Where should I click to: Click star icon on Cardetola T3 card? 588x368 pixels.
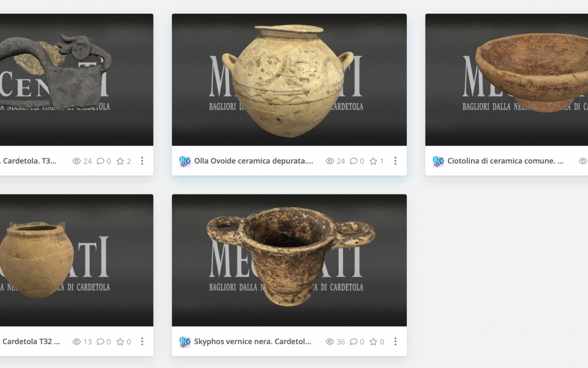120,161
